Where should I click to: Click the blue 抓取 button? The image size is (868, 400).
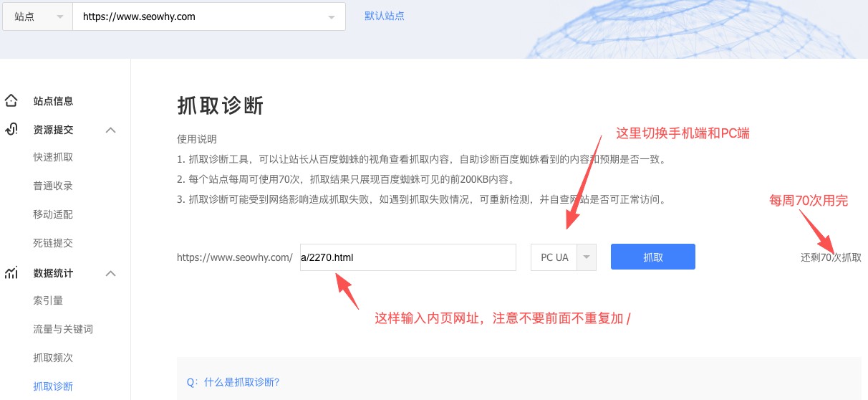click(x=652, y=257)
